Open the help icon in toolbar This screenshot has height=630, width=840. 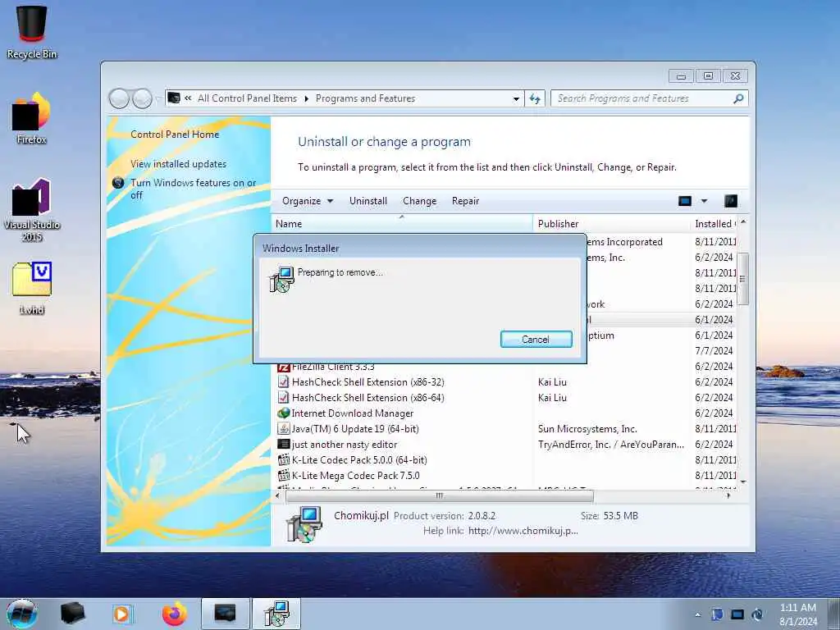click(x=731, y=201)
